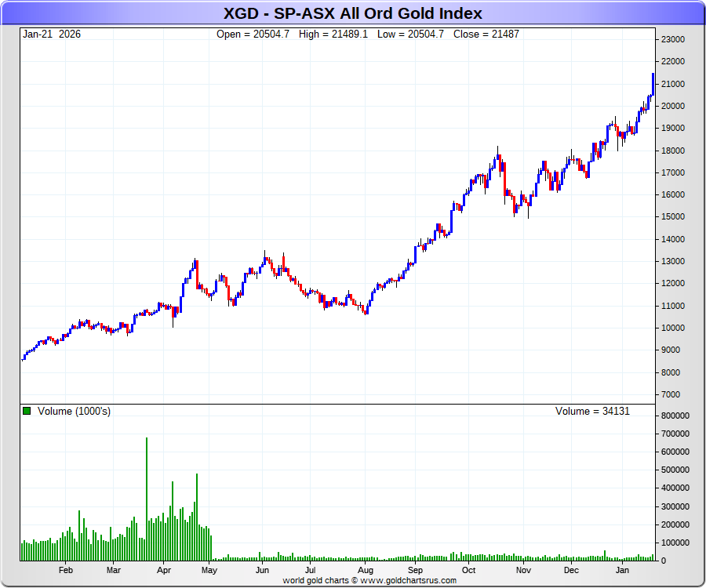This screenshot has height=588, width=706.
Task: Click the Jan month label on the time axis
Action: [624, 571]
